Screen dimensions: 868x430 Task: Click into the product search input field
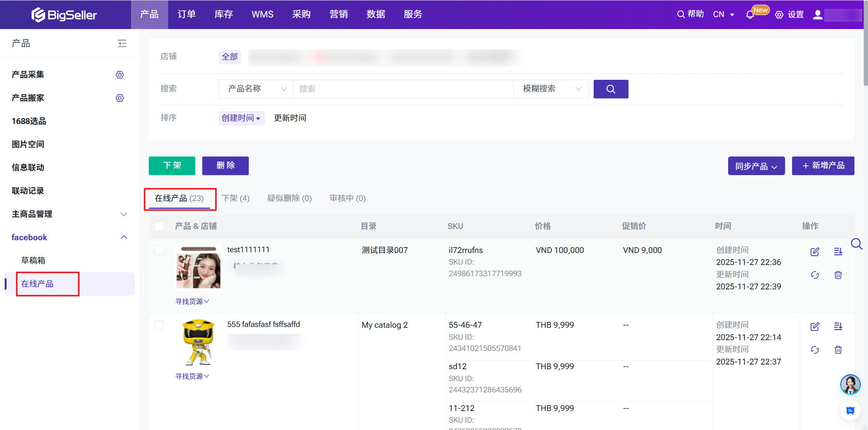[403, 89]
